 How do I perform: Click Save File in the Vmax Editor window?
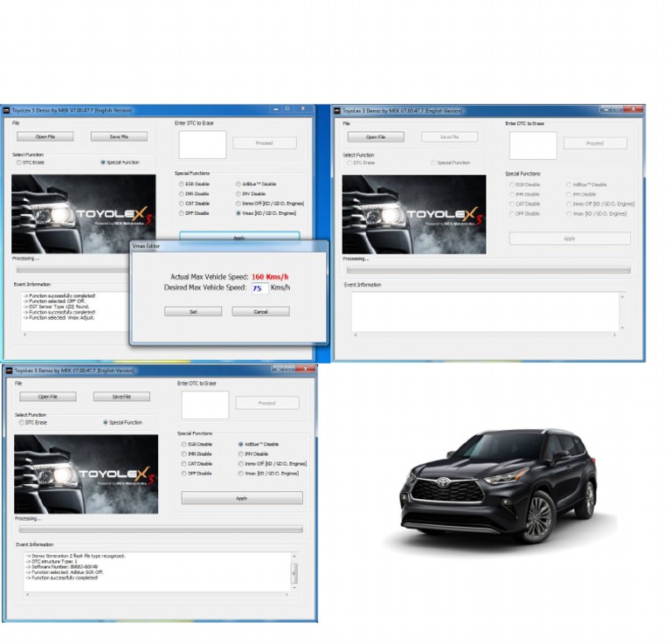coord(119,136)
